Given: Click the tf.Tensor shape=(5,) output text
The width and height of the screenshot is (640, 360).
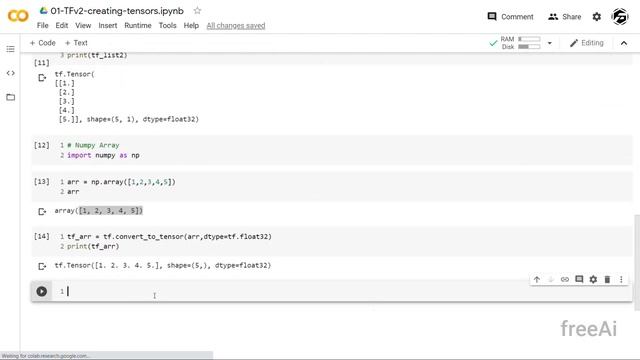Looking at the screenshot, I should point(163,266).
